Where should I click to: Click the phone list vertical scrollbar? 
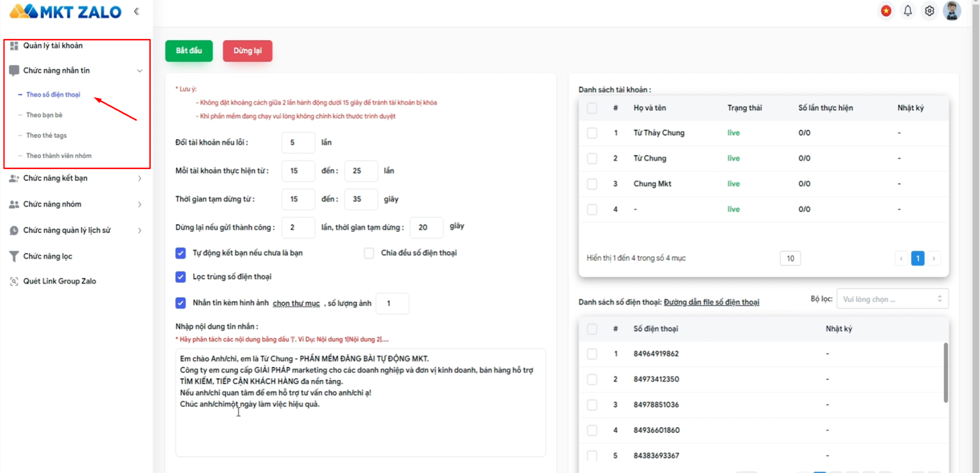point(946,372)
